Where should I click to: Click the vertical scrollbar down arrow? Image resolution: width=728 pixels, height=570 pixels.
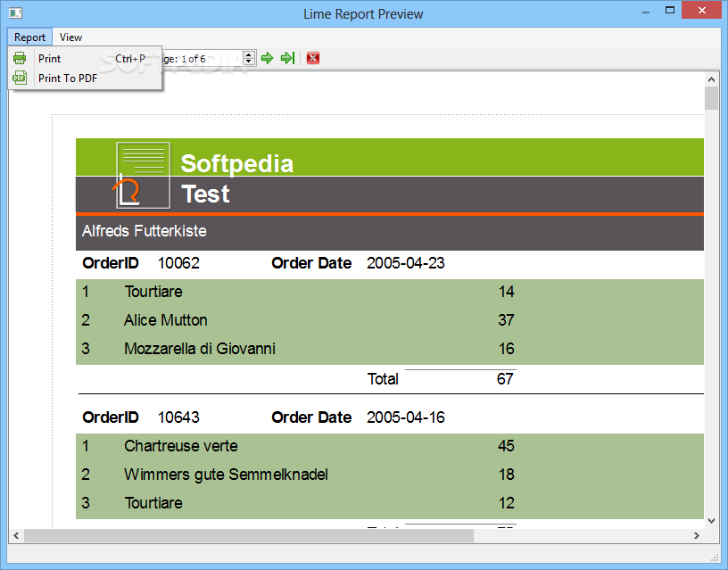(711, 521)
